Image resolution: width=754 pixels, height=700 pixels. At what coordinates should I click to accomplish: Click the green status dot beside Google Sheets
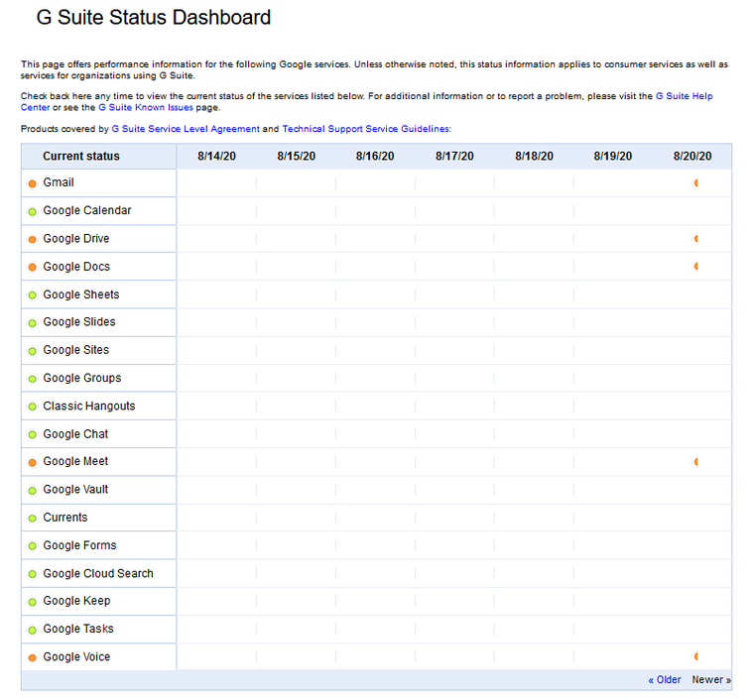[32, 295]
